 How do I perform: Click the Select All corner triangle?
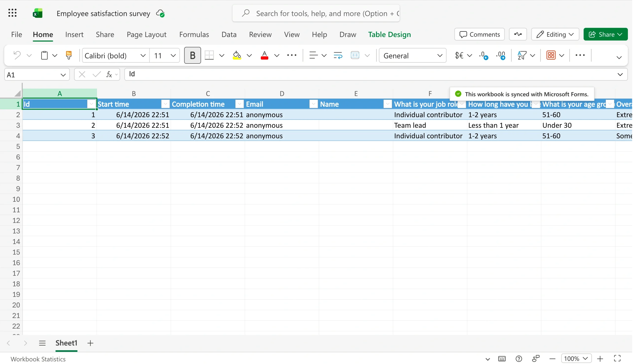(x=17, y=94)
